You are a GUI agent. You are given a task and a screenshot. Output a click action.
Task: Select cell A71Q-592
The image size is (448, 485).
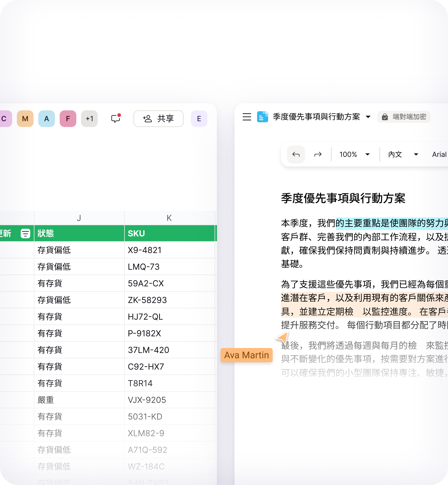pos(170,450)
